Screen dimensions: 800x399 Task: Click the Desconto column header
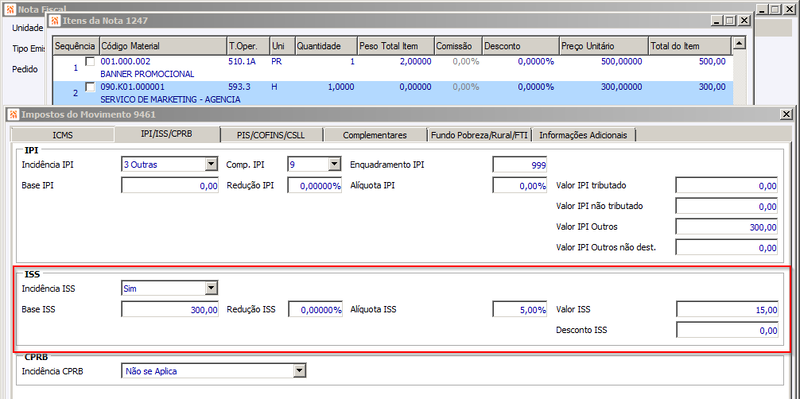tap(520, 46)
